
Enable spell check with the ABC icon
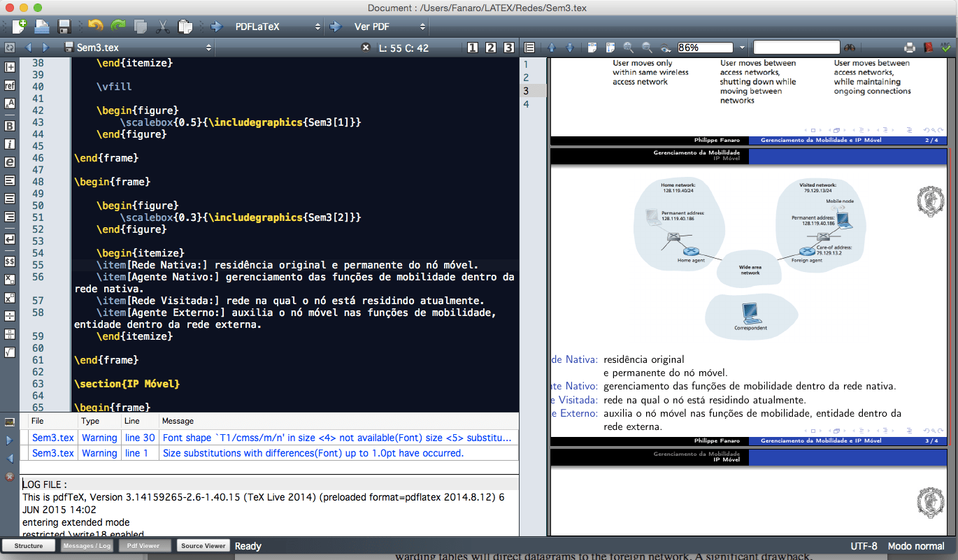coord(945,47)
